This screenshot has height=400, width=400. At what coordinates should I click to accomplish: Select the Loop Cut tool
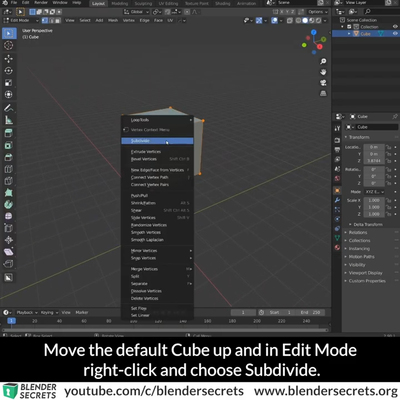[x=9, y=169]
